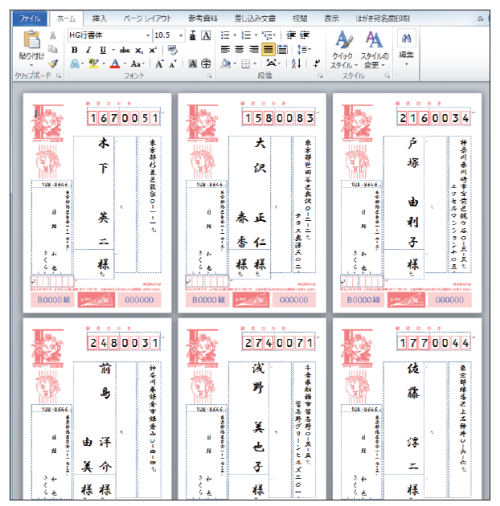Click the Copy icon in Clipboard group
Image resolution: width=500 pixels, height=506 pixels.
[x=53, y=49]
